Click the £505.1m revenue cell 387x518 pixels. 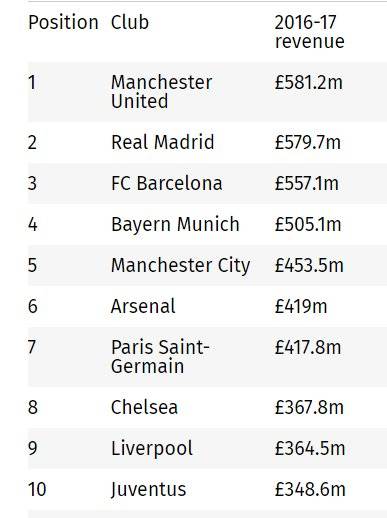[x=308, y=224]
